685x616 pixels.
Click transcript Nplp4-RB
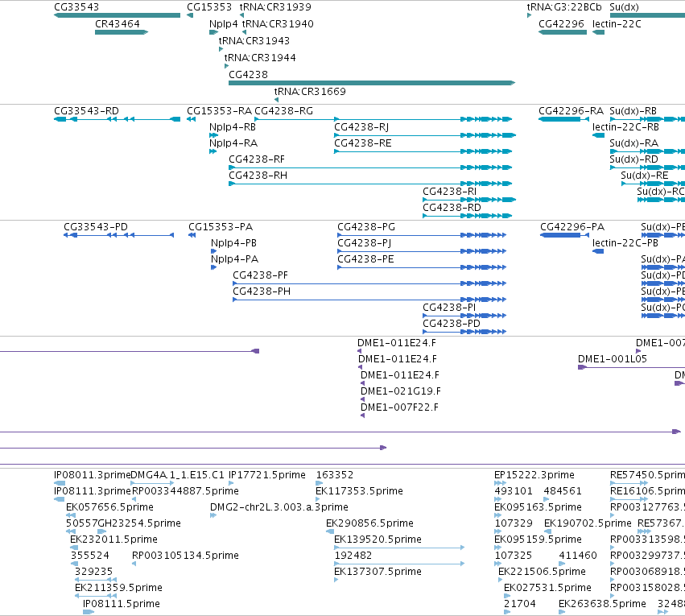213,135
